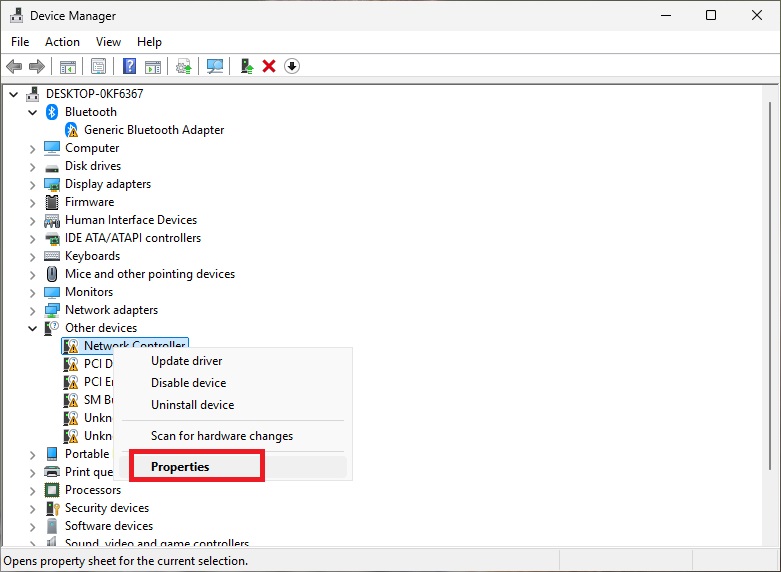Select the Keyboards tree label
The image size is (781, 572).
pos(93,256)
